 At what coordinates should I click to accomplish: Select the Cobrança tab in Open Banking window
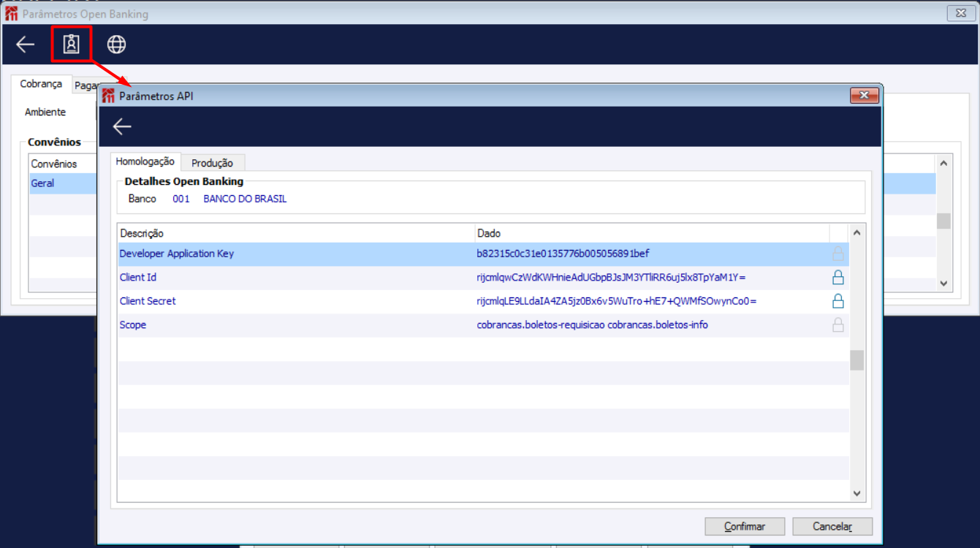(x=41, y=84)
